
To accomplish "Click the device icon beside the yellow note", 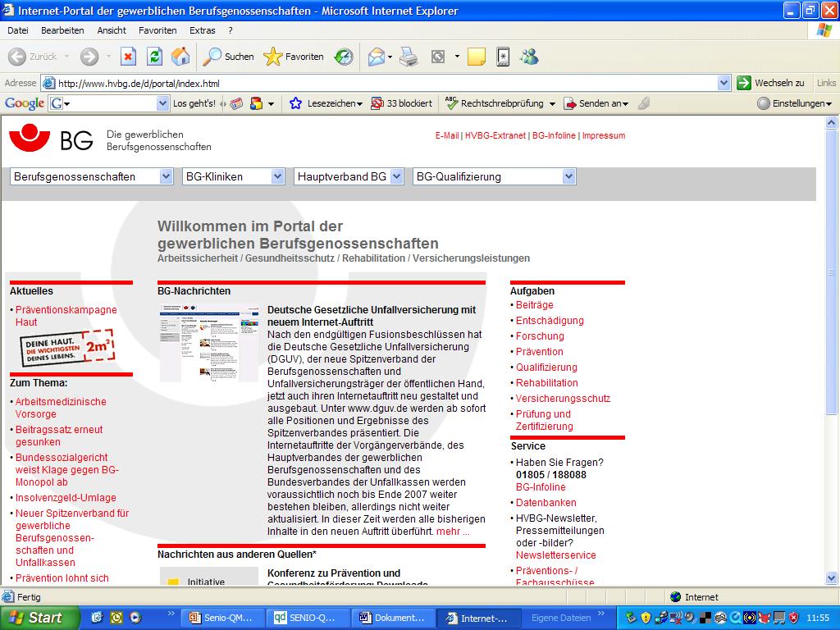I will click(x=503, y=57).
